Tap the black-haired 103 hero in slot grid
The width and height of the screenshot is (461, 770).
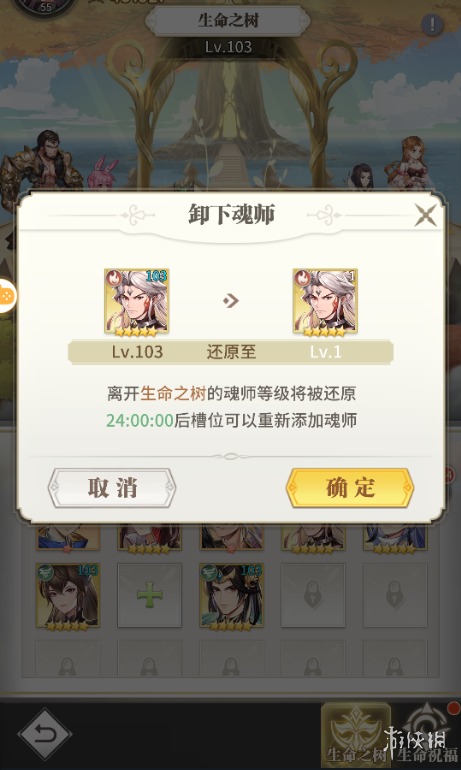(231, 596)
